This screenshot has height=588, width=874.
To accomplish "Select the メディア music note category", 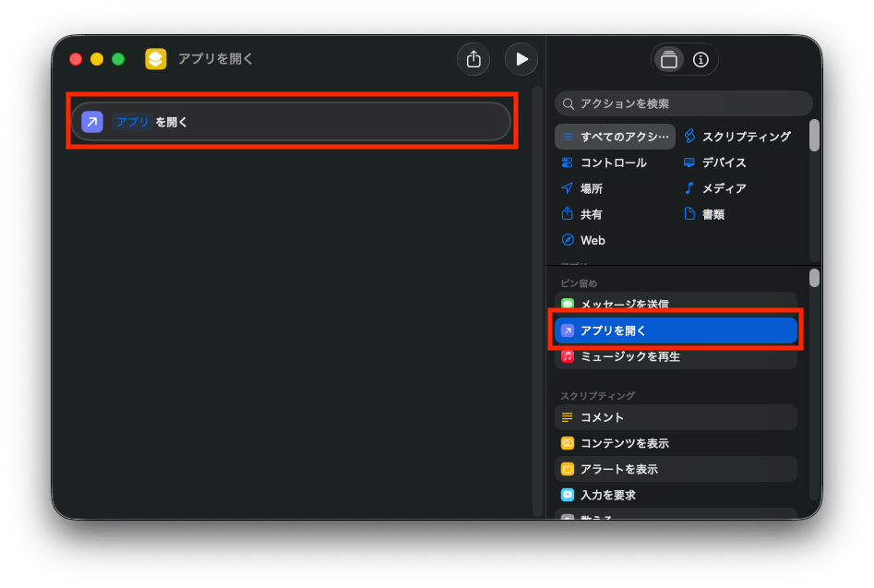I will 715,188.
